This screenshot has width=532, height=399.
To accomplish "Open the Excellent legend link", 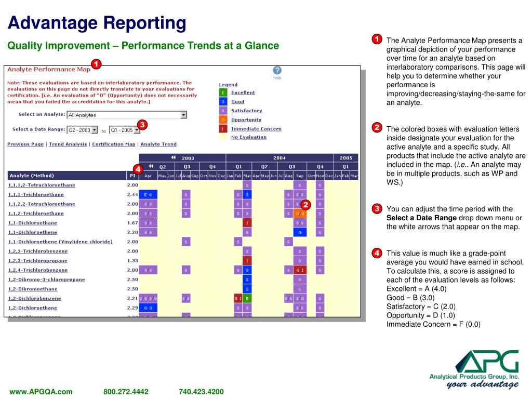I will click(x=243, y=92).
